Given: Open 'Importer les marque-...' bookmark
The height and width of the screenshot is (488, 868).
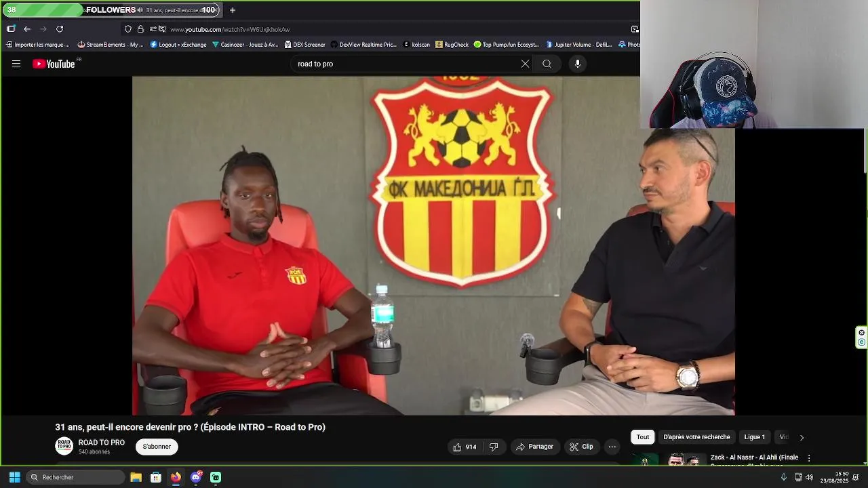Looking at the screenshot, I should point(38,45).
